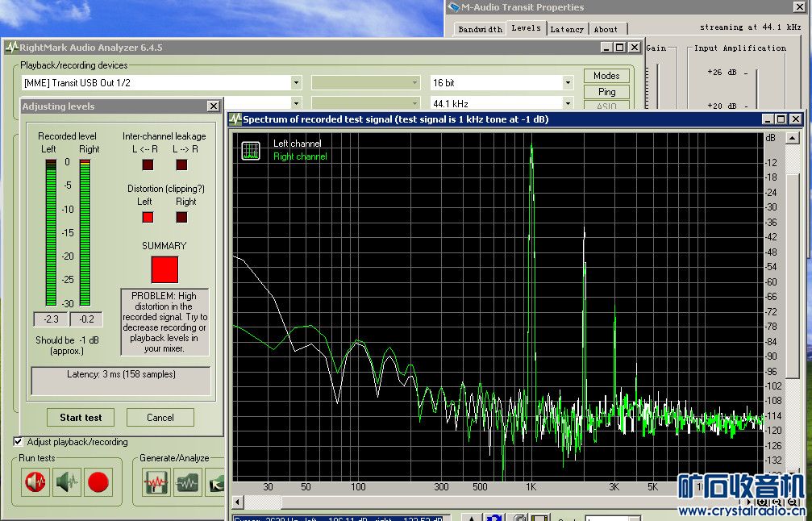The image size is (812, 521).
Task: Click the analyze WAV folder waveform icon
Action: (x=187, y=482)
